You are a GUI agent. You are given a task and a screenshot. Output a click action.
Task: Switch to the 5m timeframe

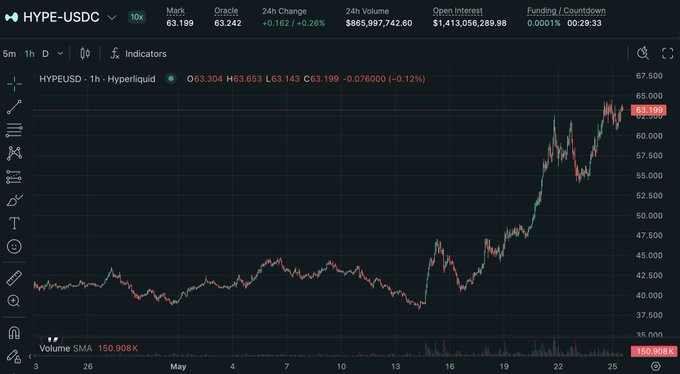tap(9, 54)
